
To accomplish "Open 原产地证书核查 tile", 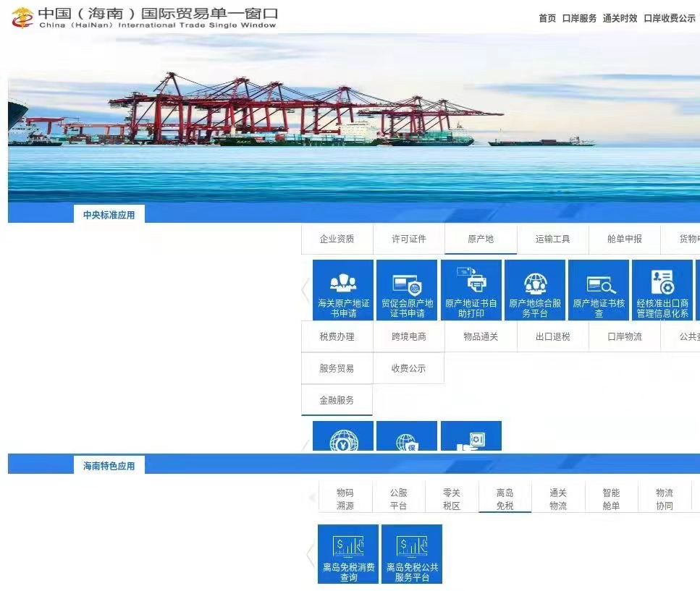I will click(599, 290).
